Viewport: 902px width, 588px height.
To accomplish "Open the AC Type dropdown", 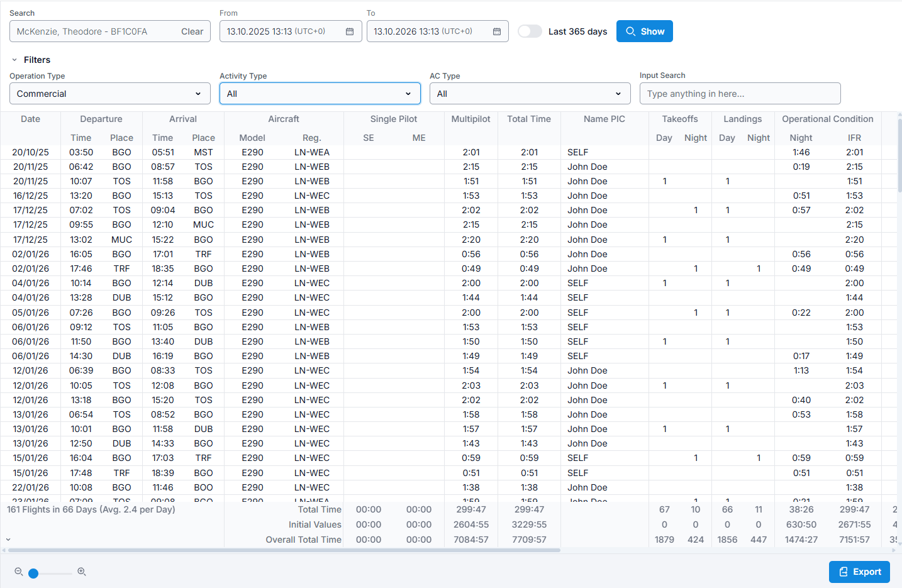I will click(530, 94).
